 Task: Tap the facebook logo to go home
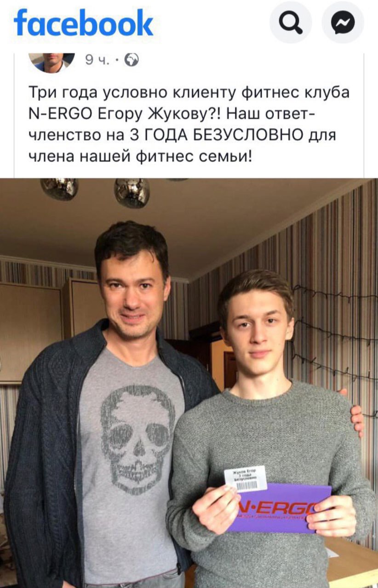(84, 23)
